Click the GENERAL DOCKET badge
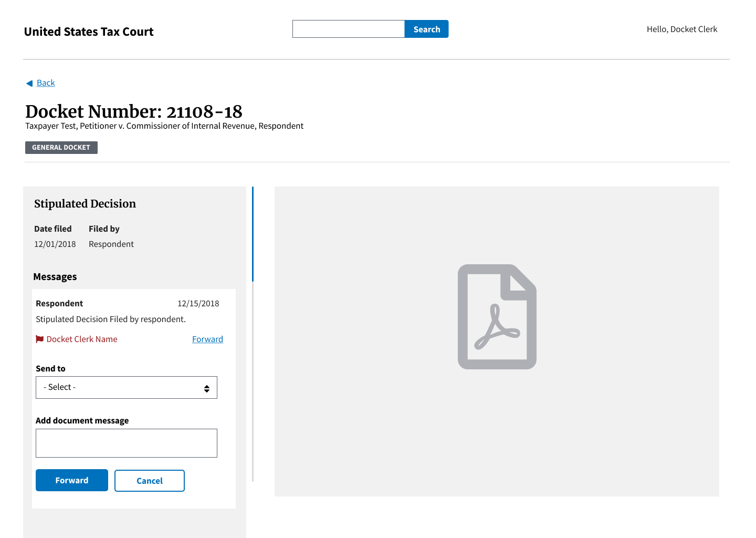The image size is (756, 538). click(x=61, y=148)
